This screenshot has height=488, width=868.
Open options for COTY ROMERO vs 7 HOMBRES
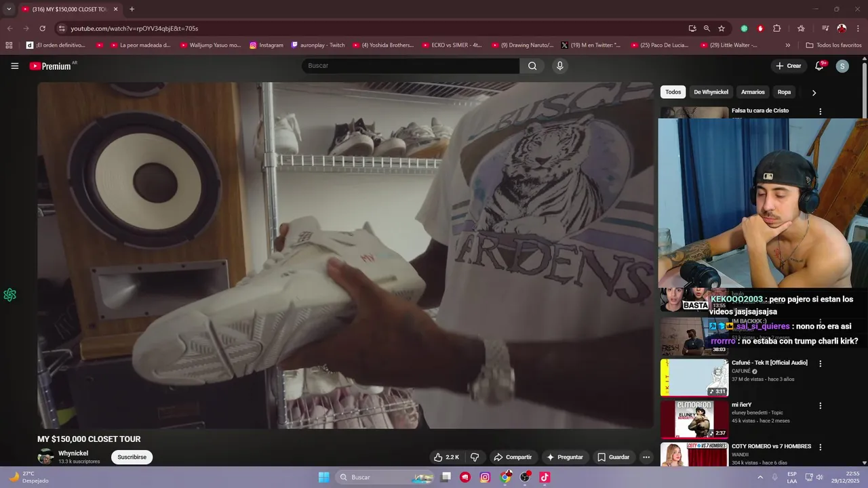820,447
